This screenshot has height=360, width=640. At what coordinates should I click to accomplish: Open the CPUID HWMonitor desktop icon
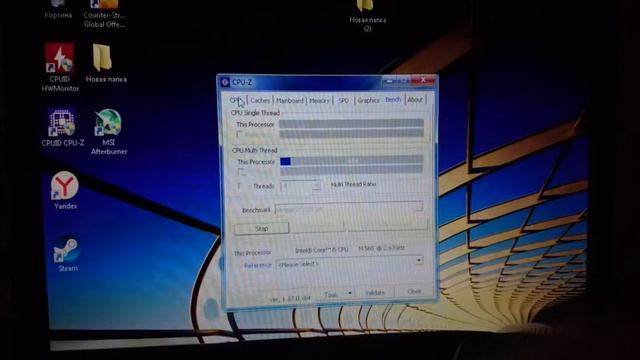60,67
